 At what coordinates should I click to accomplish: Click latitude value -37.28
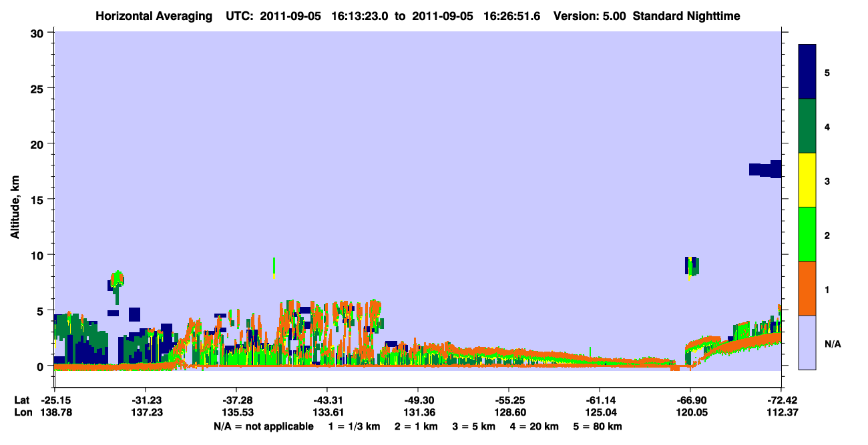(x=236, y=400)
